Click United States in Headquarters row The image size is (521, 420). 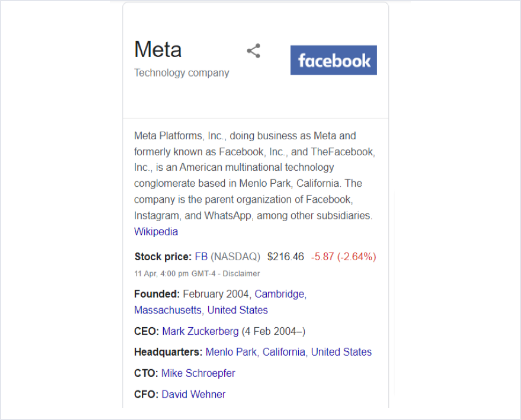pos(341,352)
